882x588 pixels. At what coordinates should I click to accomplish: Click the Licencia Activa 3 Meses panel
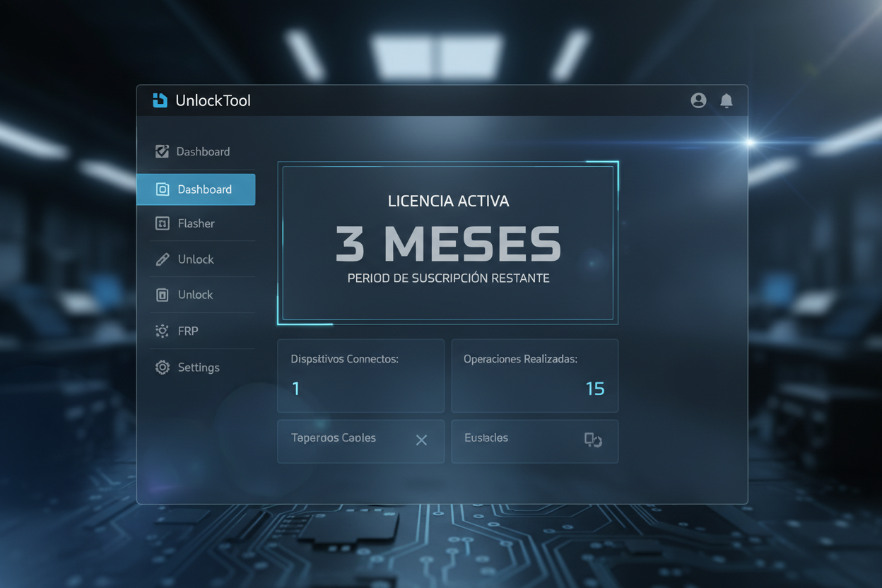point(448,243)
